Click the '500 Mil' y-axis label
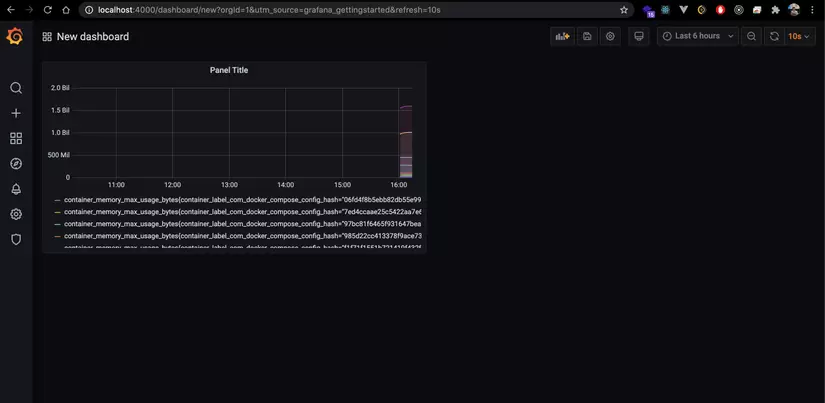 tap(59, 155)
